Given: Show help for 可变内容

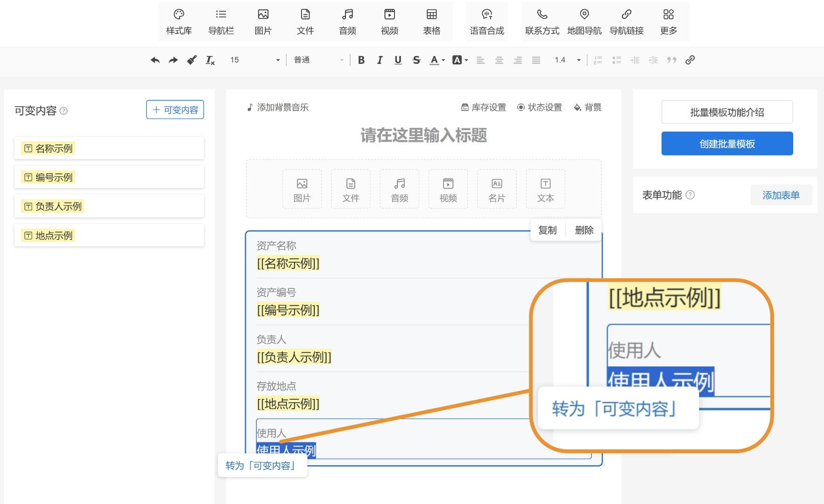Looking at the screenshot, I should pyautogui.click(x=64, y=111).
